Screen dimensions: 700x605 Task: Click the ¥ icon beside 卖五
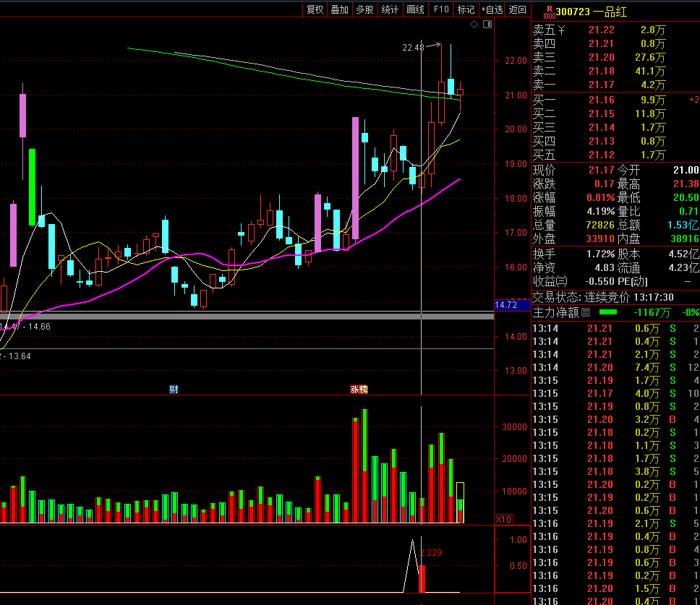click(x=561, y=30)
